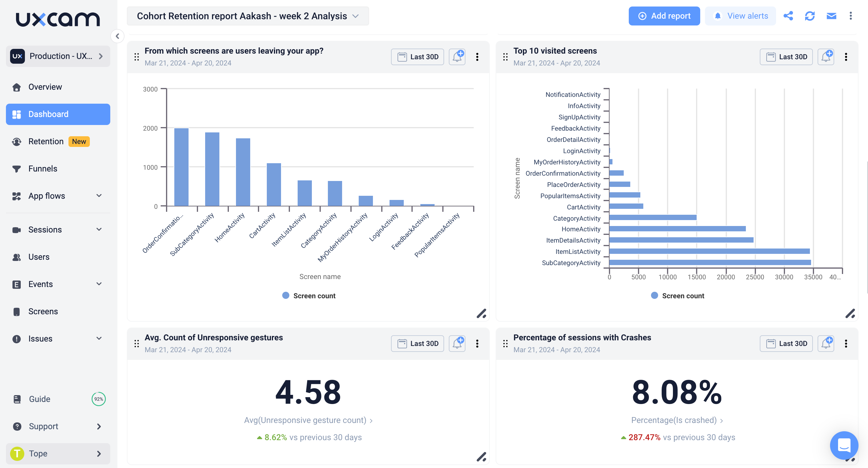This screenshot has width=868, height=468.
Task: Open three-dot menu on Unresponsive gestures card
Action: (477, 343)
